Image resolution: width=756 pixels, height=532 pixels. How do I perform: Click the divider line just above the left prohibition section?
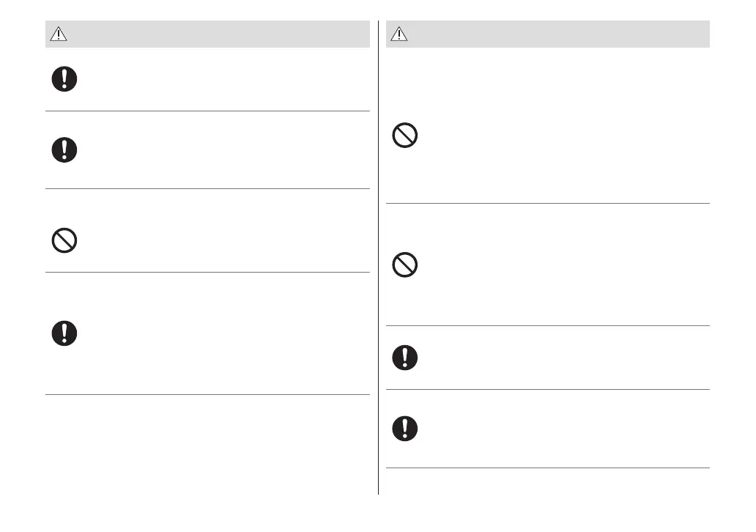(x=207, y=189)
